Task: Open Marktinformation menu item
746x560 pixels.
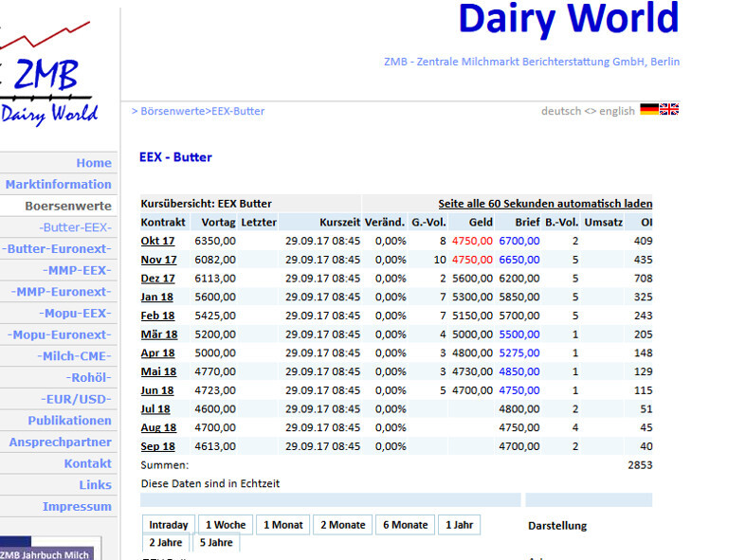Action: (58, 185)
